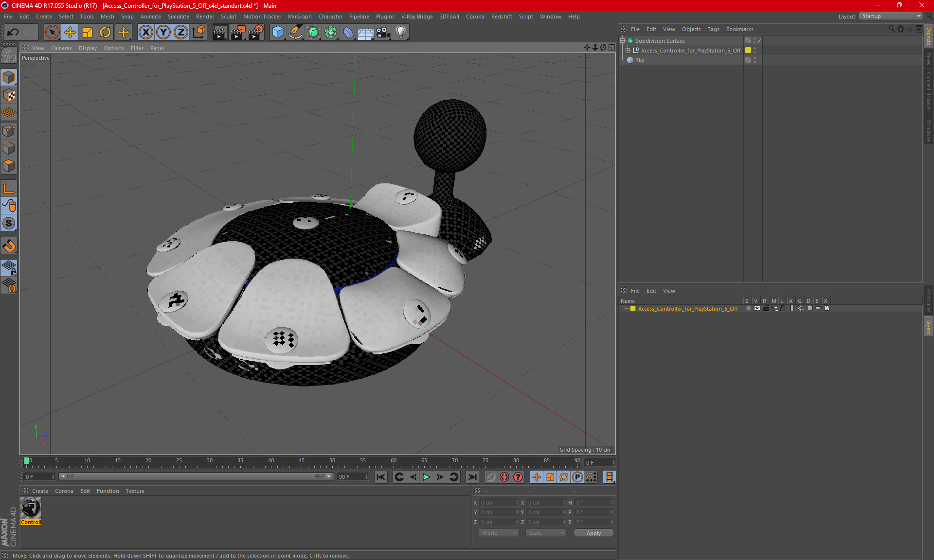Open the Scale mode dropdown
934x560 pixels.
(546, 533)
